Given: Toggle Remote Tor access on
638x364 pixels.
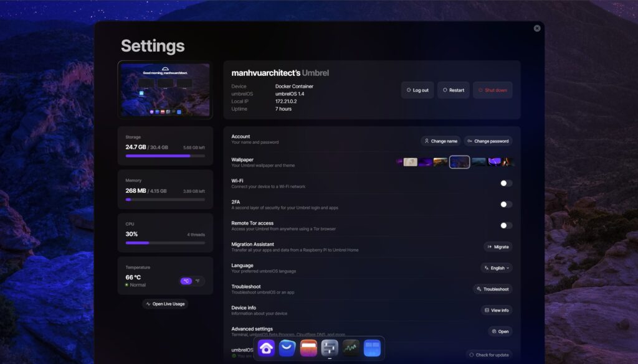Looking at the screenshot, I should (506, 225).
